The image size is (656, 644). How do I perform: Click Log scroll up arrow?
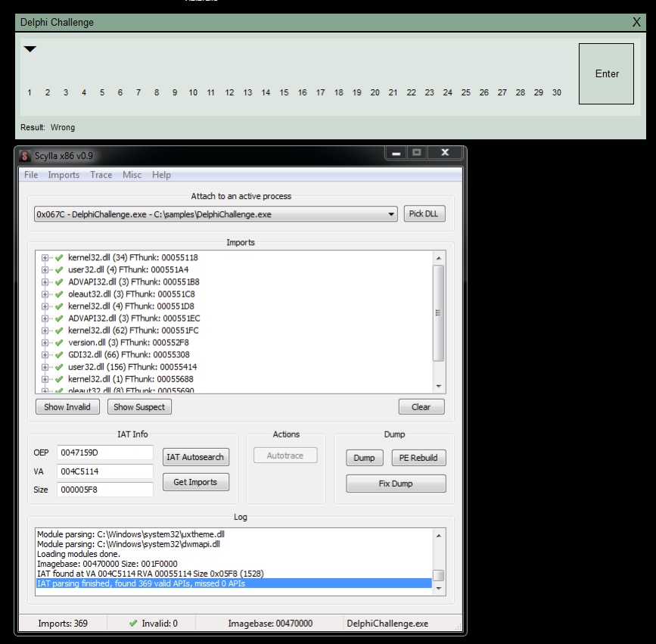pyautogui.click(x=438, y=536)
